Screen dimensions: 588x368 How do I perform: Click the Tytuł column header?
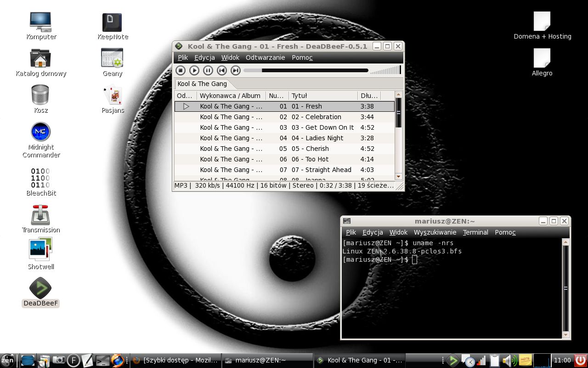click(323, 96)
